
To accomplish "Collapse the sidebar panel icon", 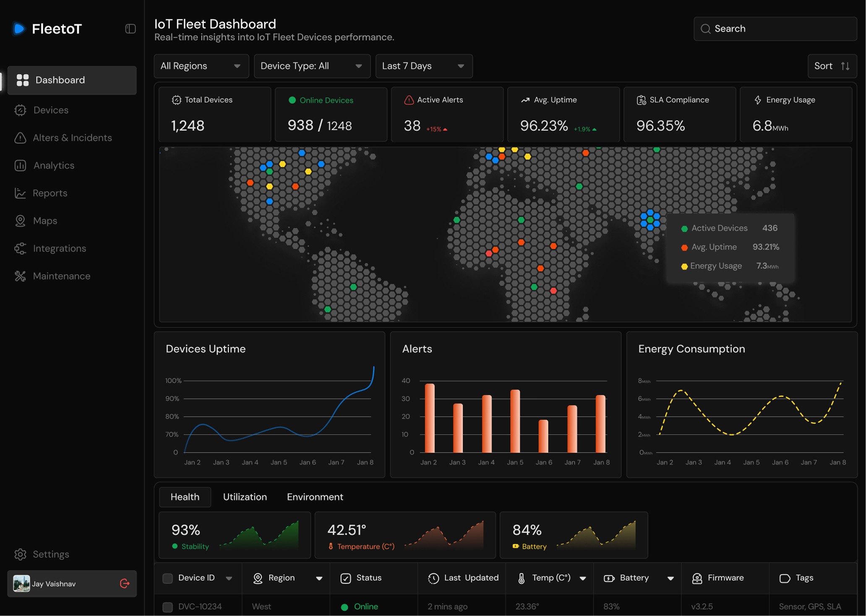I will point(130,29).
